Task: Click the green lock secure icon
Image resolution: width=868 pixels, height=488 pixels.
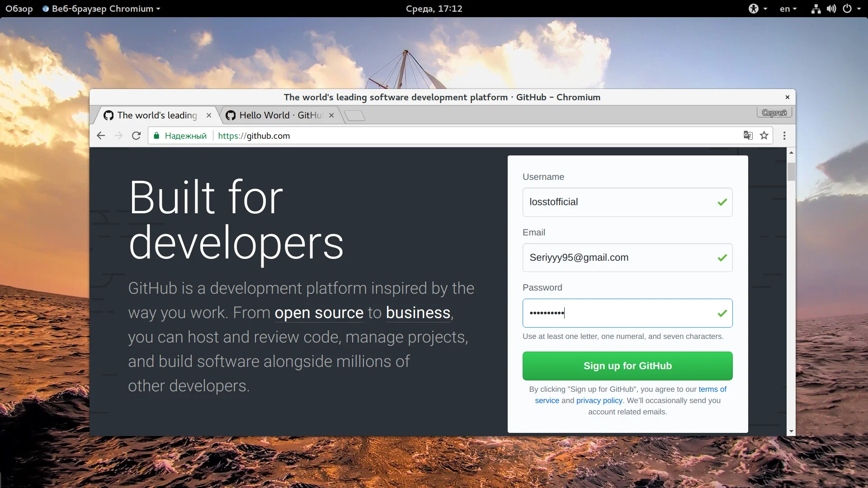Action: coord(156,136)
